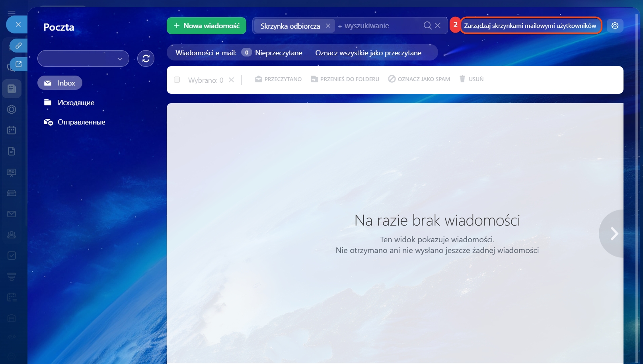Open the mail envelope sidebar icon
This screenshot has height=364, width=643.
[12, 214]
